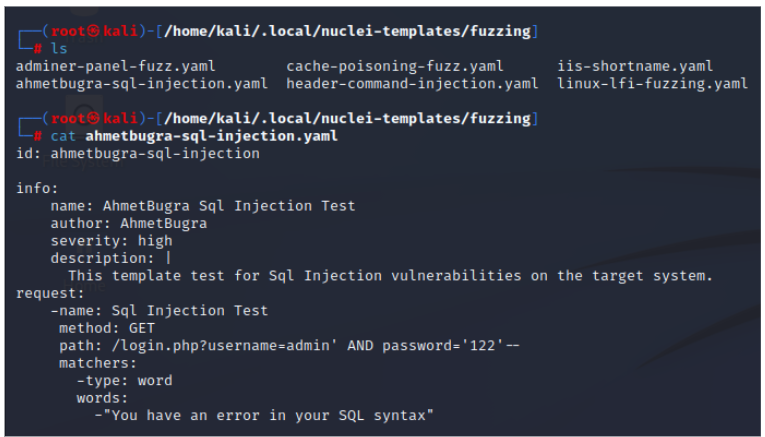Click linux-lfi-fuzzing.yaml filename

point(652,84)
